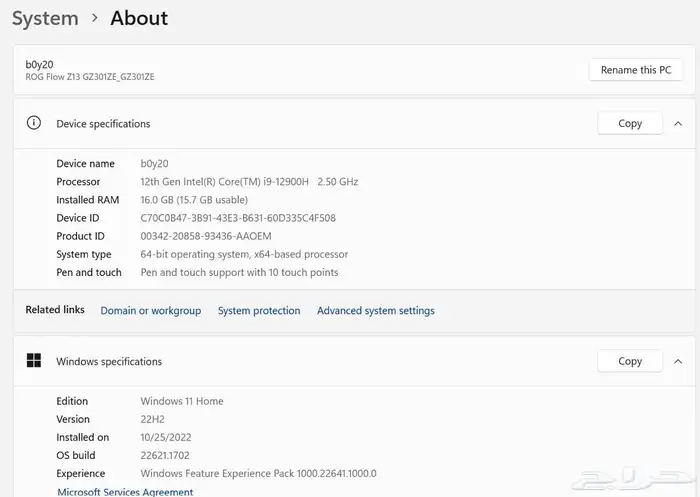
Task: Click the Processor label
Action: pos(78,182)
